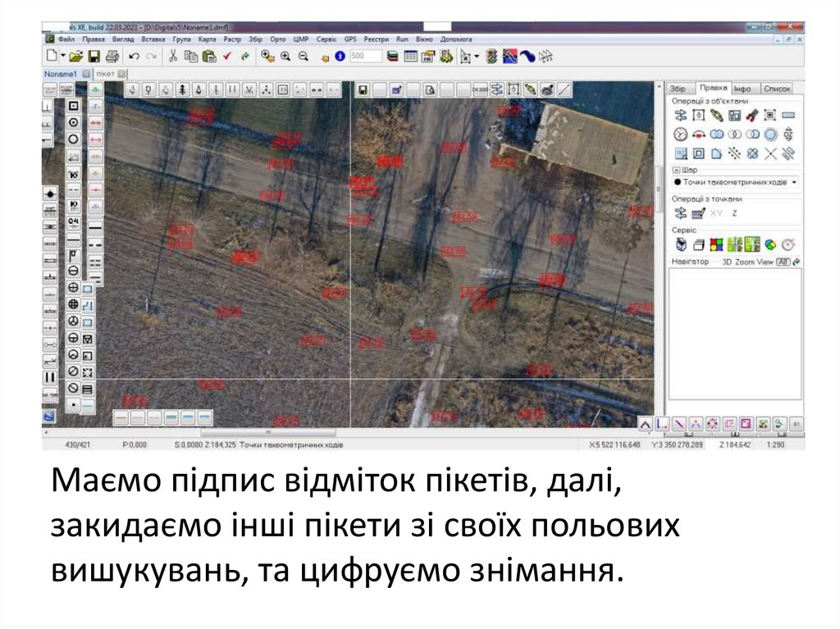Select the Правка panel tab
The height and width of the screenshot is (629, 840).
[x=713, y=87]
